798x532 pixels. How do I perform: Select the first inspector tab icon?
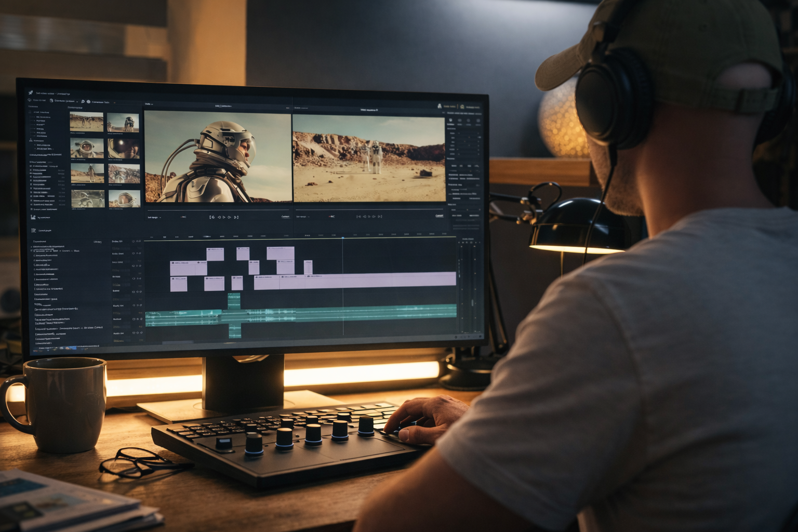pyautogui.click(x=450, y=120)
